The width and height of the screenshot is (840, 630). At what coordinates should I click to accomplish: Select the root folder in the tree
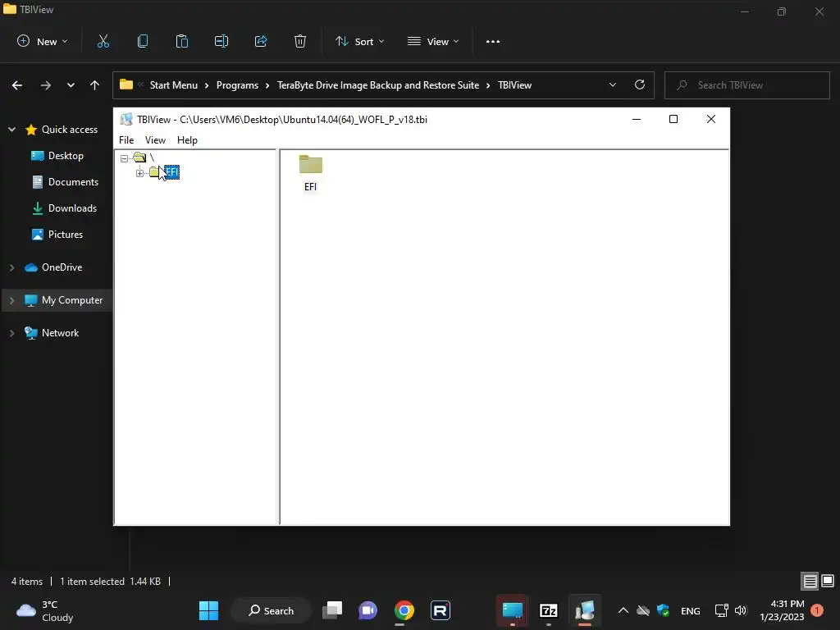click(x=140, y=157)
